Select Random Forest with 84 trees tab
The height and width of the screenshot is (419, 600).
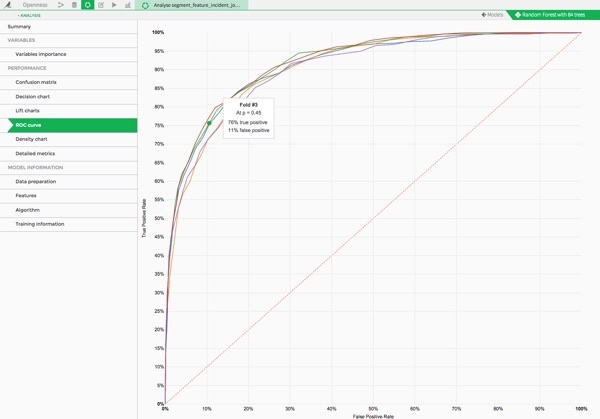click(553, 15)
